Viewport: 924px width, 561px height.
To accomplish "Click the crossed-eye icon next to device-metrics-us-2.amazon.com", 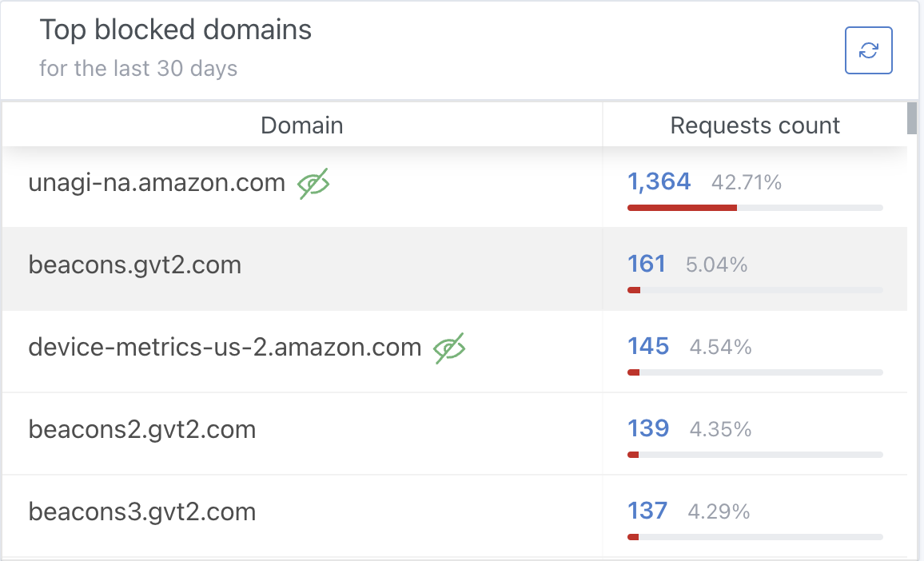I will click(x=449, y=348).
